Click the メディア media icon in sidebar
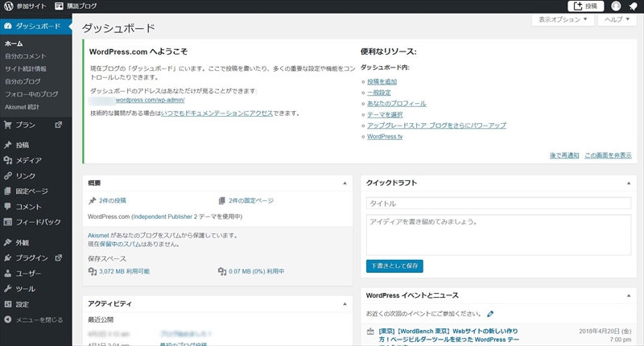Screen dimensions: 644x346 [7, 160]
